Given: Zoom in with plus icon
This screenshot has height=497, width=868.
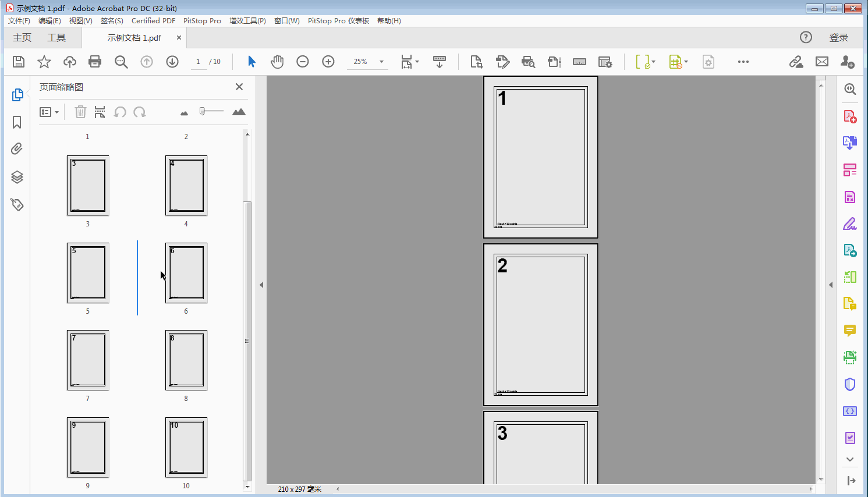Looking at the screenshot, I should 328,62.
